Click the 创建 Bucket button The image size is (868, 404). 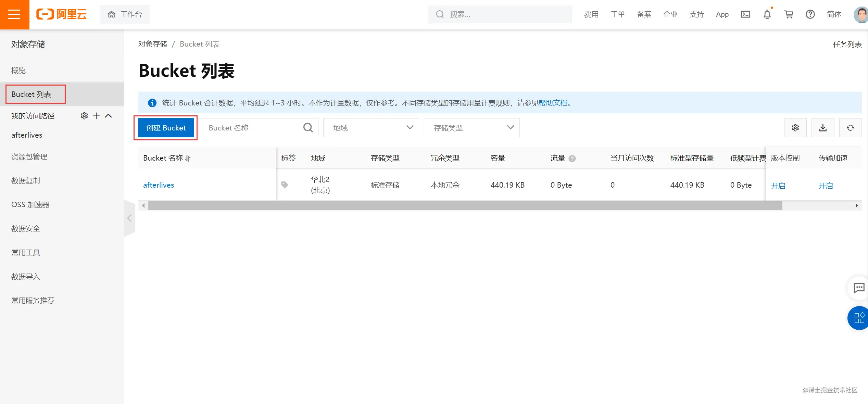coord(166,128)
